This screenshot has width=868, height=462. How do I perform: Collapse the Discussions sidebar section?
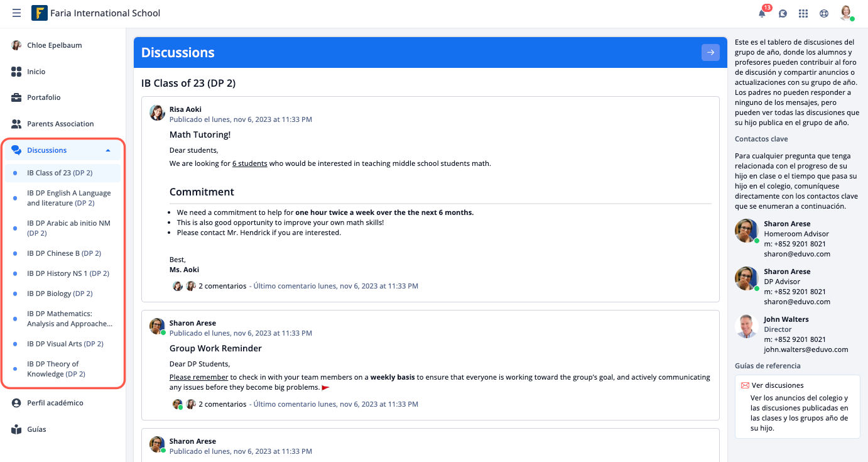tap(108, 150)
